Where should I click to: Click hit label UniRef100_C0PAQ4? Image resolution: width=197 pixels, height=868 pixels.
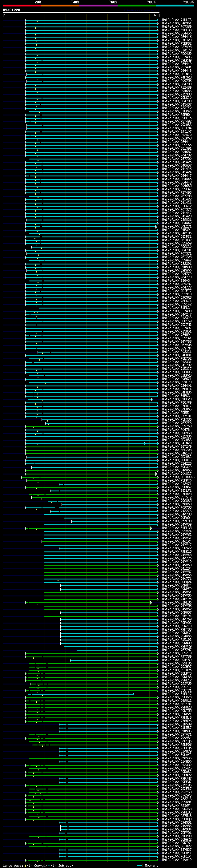tap(177, 518)
